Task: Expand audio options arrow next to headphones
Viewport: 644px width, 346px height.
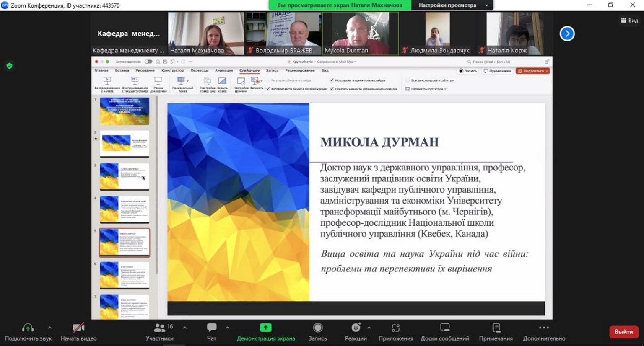Action: [49, 328]
